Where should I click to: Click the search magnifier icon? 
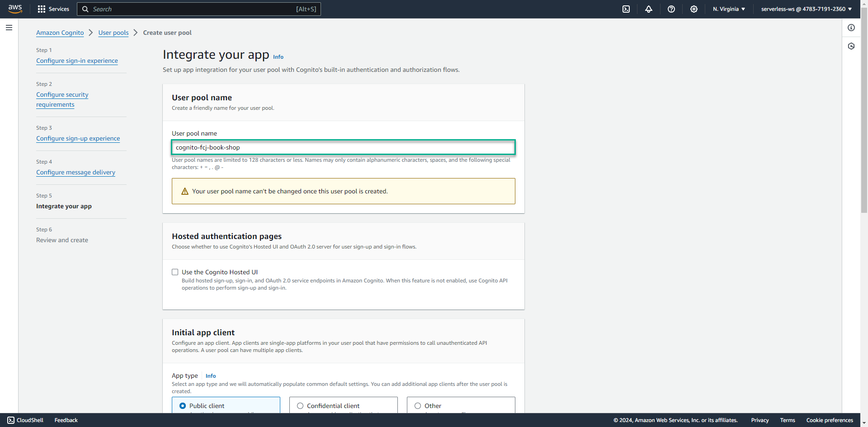coord(85,9)
